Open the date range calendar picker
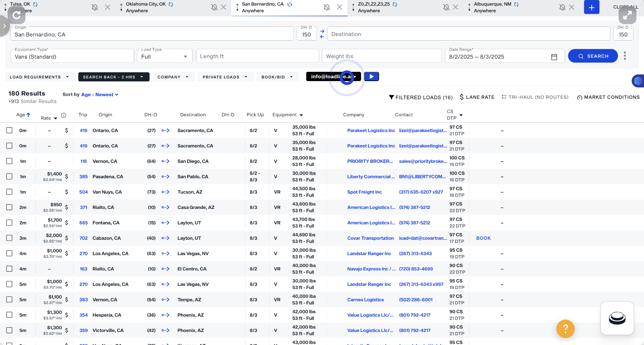Screen dimensions: 644x345 pyautogui.click(x=554, y=57)
